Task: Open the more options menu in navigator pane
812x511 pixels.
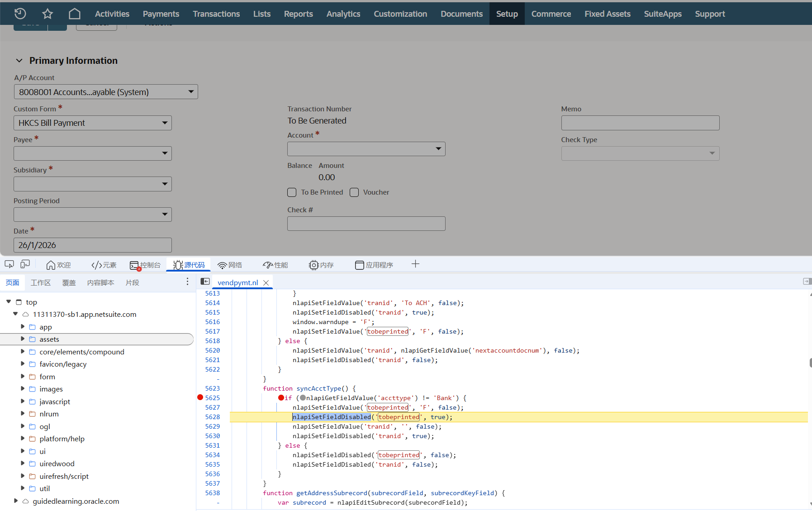Action: tap(187, 282)
